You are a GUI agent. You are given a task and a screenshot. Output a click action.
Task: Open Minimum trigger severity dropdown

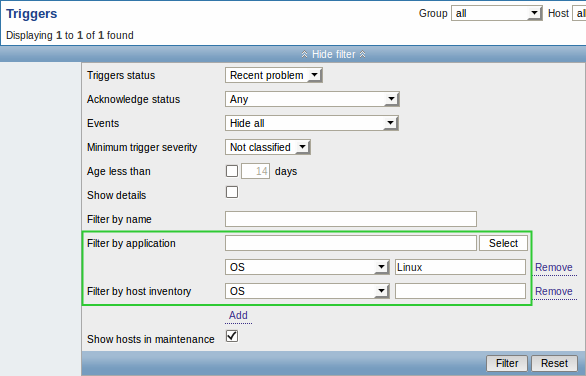click(x=268, y=147)
